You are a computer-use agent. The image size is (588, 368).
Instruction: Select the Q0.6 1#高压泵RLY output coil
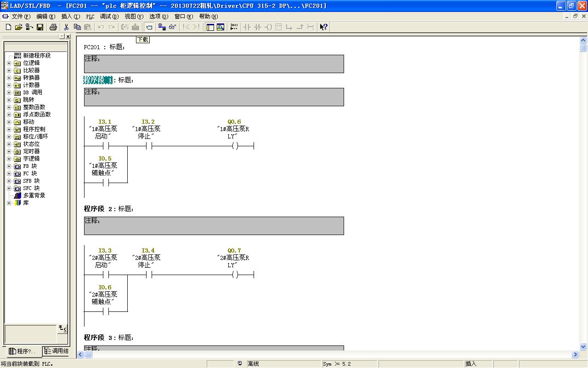[x=235, y=146]
